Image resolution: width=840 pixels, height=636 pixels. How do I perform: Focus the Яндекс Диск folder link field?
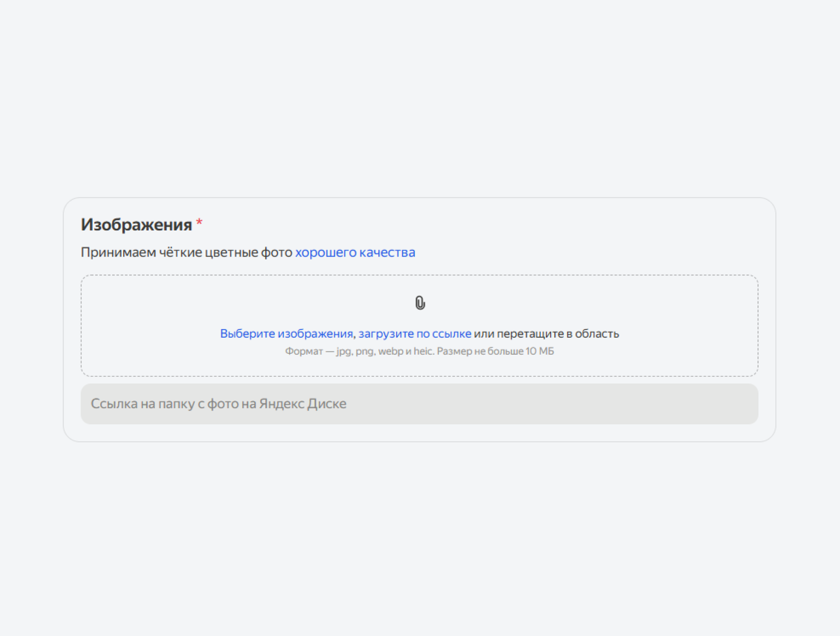point(419,404)
